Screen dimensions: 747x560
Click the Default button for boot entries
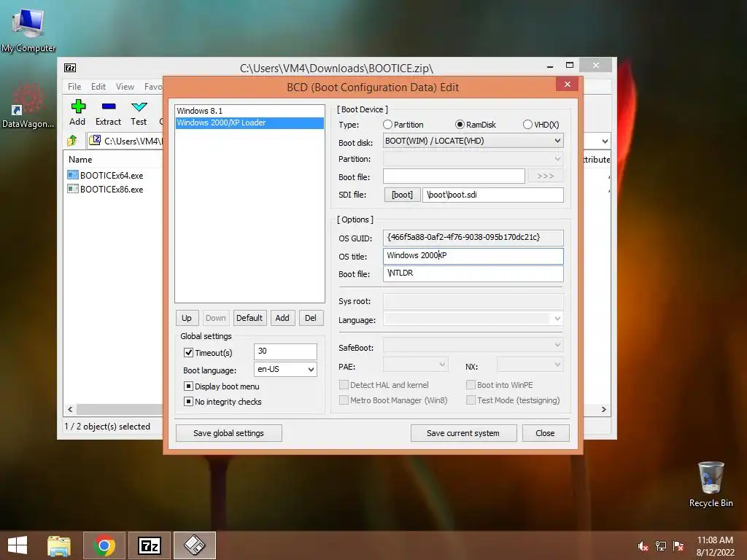point(249,318)
